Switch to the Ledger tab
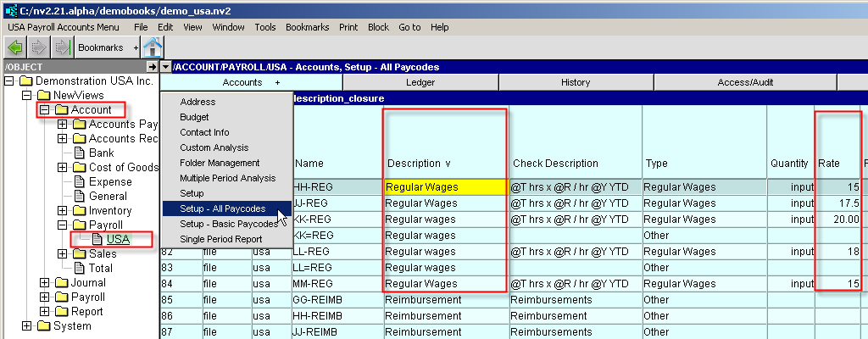This screenshot has height=339, width=868. [420, 82]
